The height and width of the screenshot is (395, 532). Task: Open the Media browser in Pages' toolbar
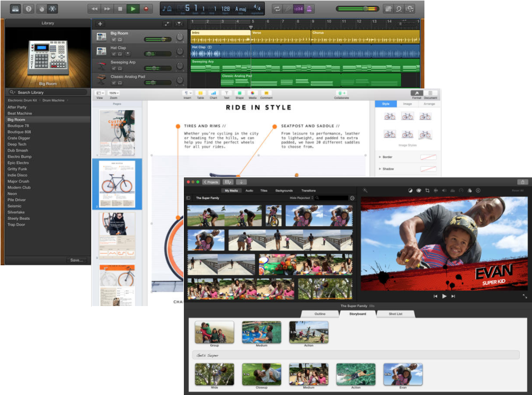click(252, 94)
